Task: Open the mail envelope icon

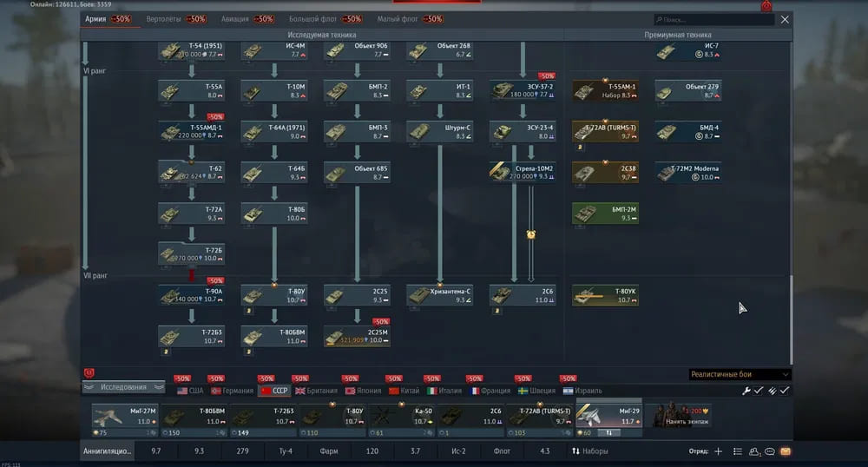Action: pyautogui.click(x=785, y=451)
